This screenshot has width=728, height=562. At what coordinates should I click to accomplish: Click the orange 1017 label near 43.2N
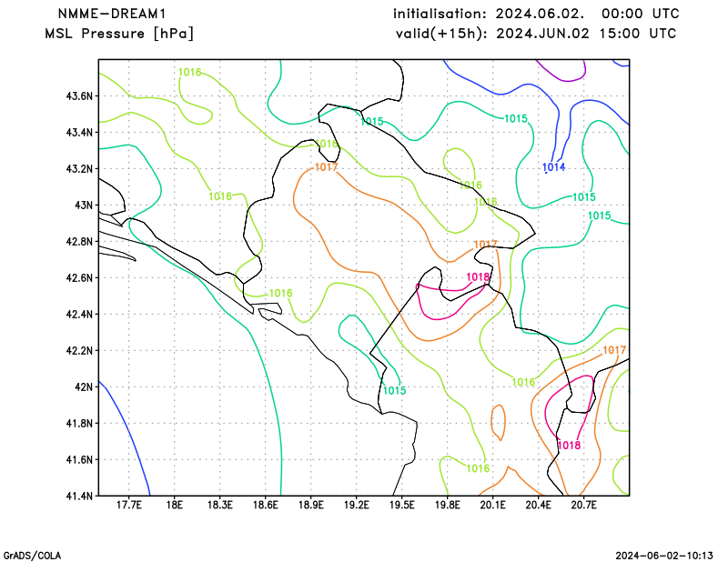click(327, 167)
